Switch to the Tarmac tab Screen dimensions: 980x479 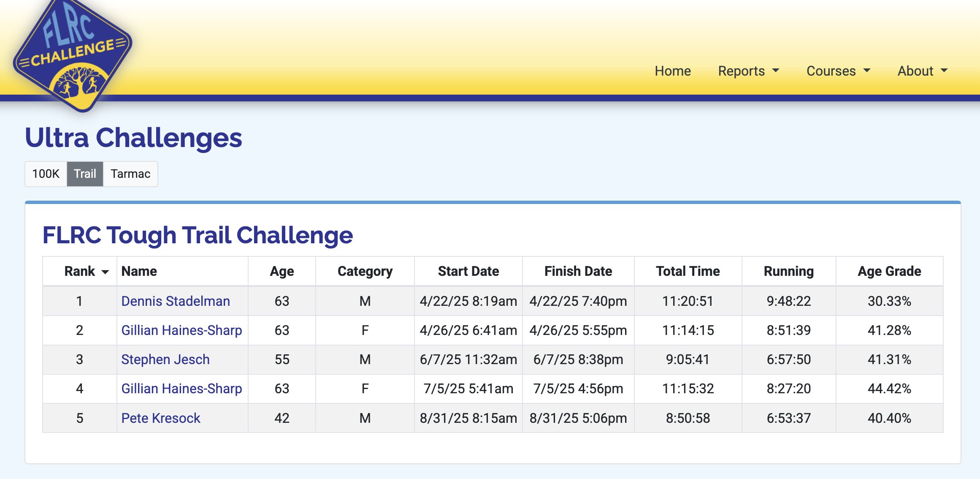130,174
